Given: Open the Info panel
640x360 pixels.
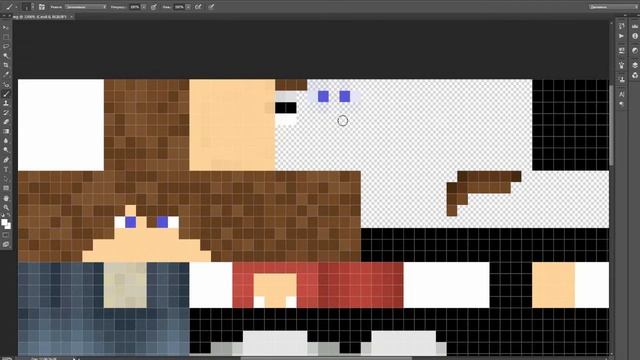Looking at the screenshot, I should 635,36.
